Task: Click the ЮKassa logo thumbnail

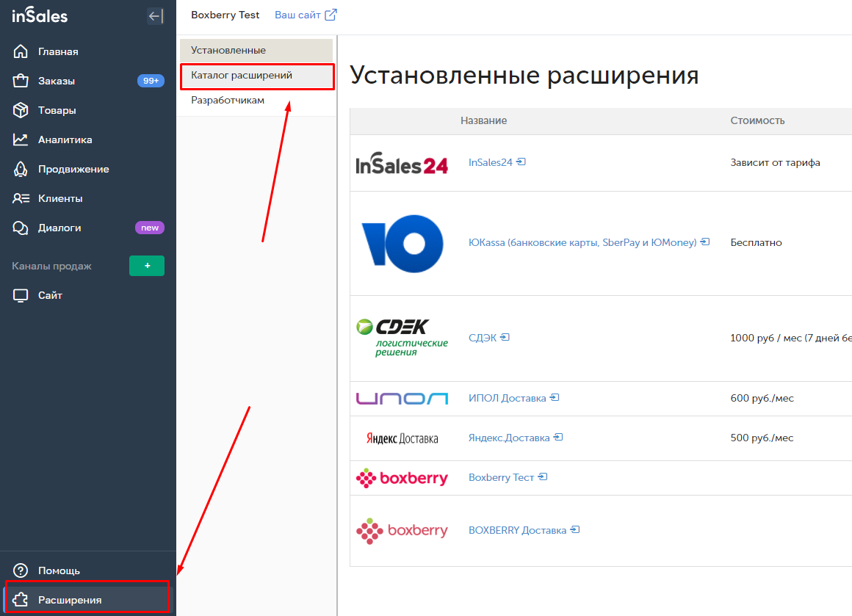Action: pyautogui.click(x=402, y=243)
